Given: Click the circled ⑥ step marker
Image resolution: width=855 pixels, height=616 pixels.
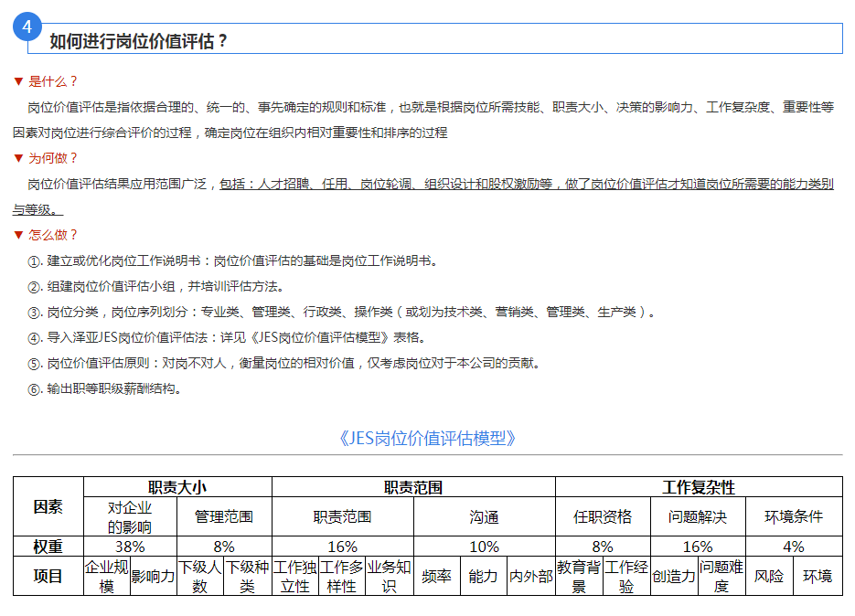Looking at the screenshot, I should click(35, 388).
